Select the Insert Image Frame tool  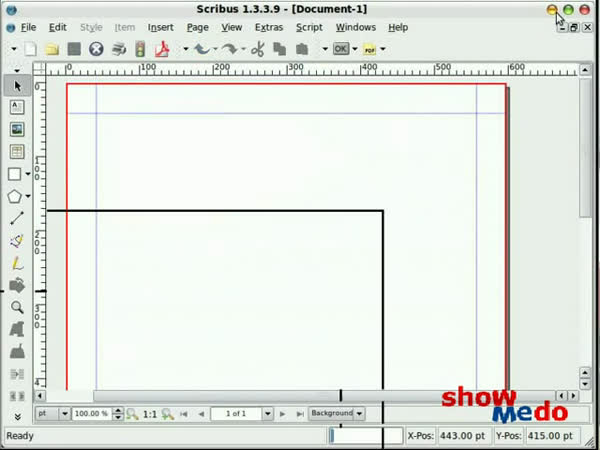pyautogui.click(x=17, y=129)
